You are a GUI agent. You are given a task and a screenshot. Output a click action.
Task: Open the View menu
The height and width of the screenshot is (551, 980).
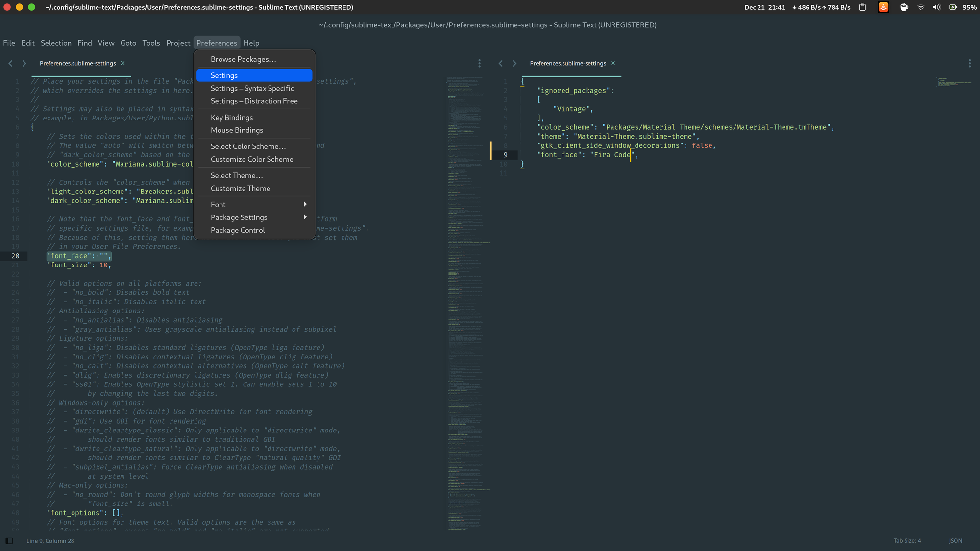click(x=106, y=43)
